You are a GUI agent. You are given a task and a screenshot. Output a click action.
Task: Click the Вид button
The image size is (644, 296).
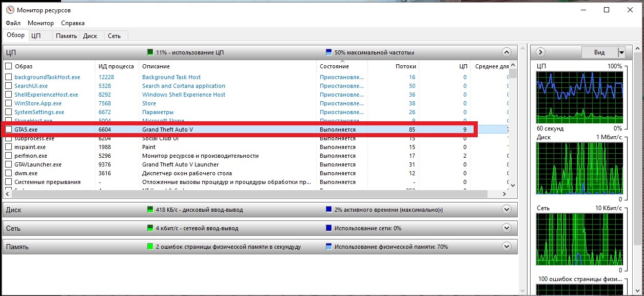(599, 52)
